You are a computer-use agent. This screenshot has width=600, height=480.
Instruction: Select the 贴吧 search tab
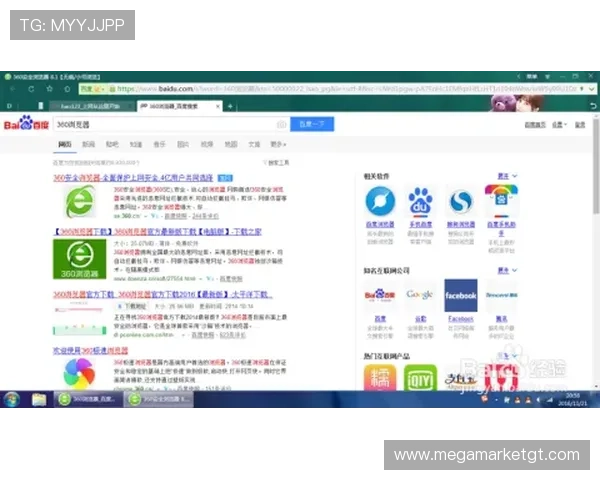(112, 144)
